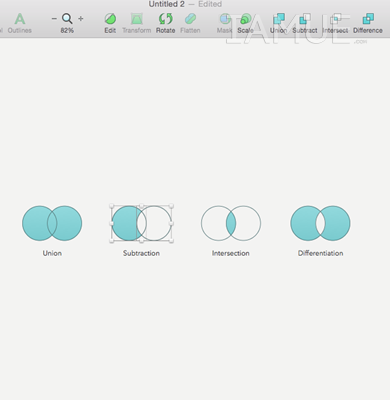This screenshot has height=400, width=390.
Task: Select the Transform tool
Action: (137, 19)
